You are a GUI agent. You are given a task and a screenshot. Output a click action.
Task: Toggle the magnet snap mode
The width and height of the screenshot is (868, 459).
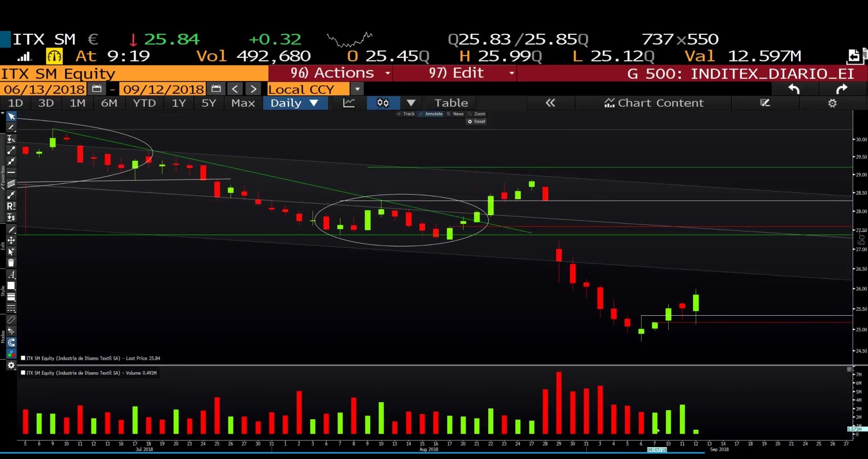(11, 342)
